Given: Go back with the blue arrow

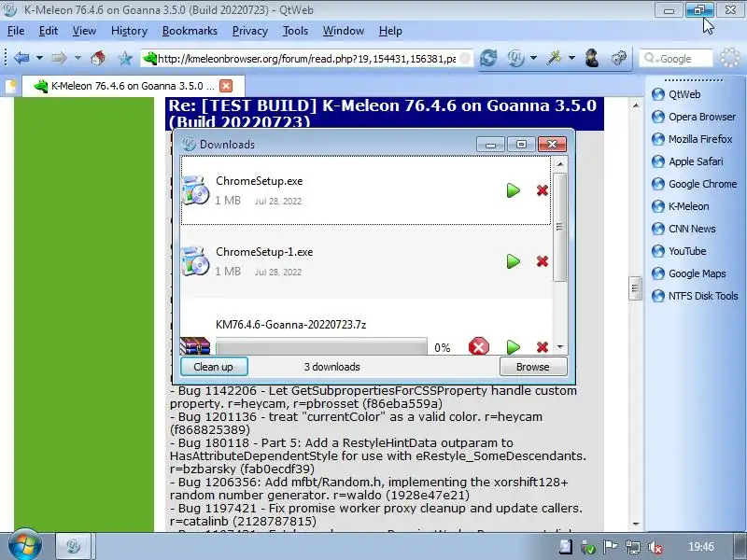Looking at the screenshot, I should [x=21, y=58].
